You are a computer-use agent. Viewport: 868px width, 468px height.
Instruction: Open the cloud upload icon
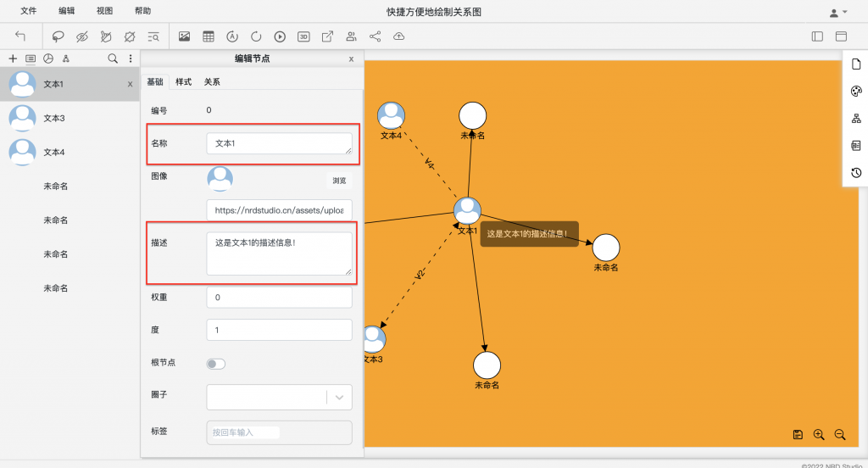click(398, 36)
